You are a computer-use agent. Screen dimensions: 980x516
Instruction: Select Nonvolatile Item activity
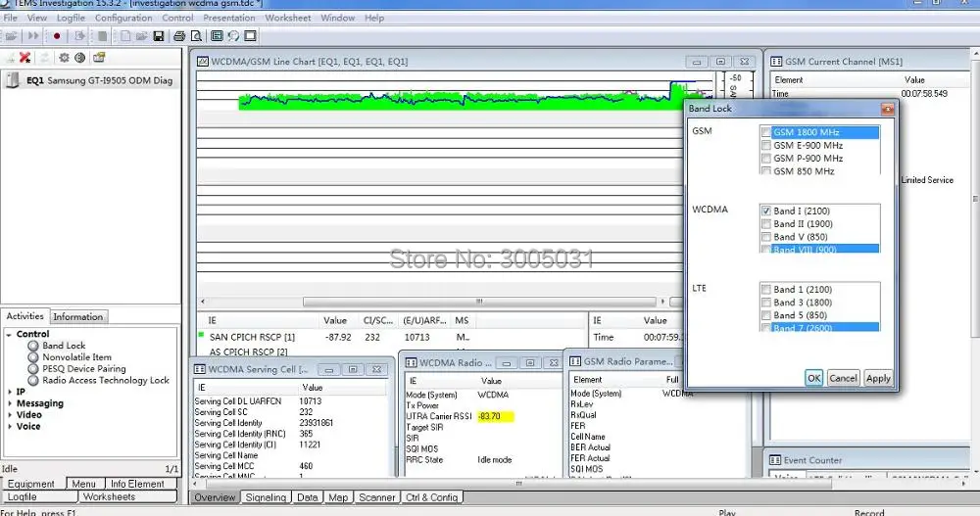[76, 357]
